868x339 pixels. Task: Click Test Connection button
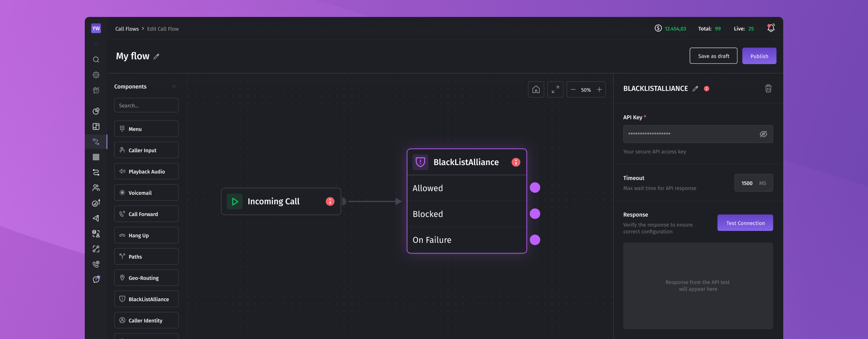click(745, 223)
